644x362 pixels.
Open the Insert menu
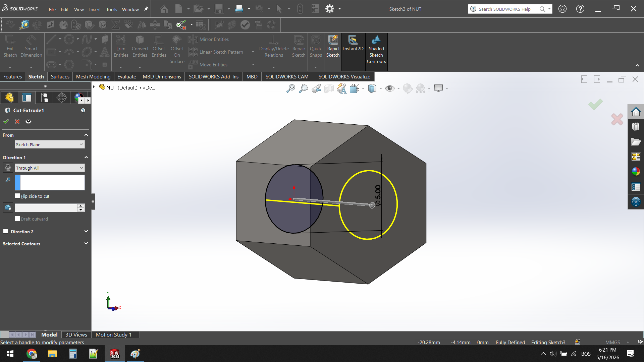[x=95, y=9]
